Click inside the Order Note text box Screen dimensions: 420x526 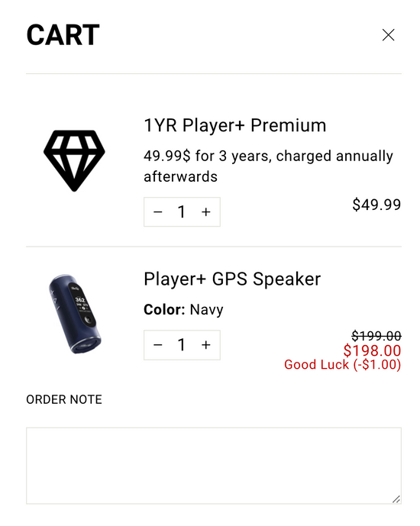(214, 466)
